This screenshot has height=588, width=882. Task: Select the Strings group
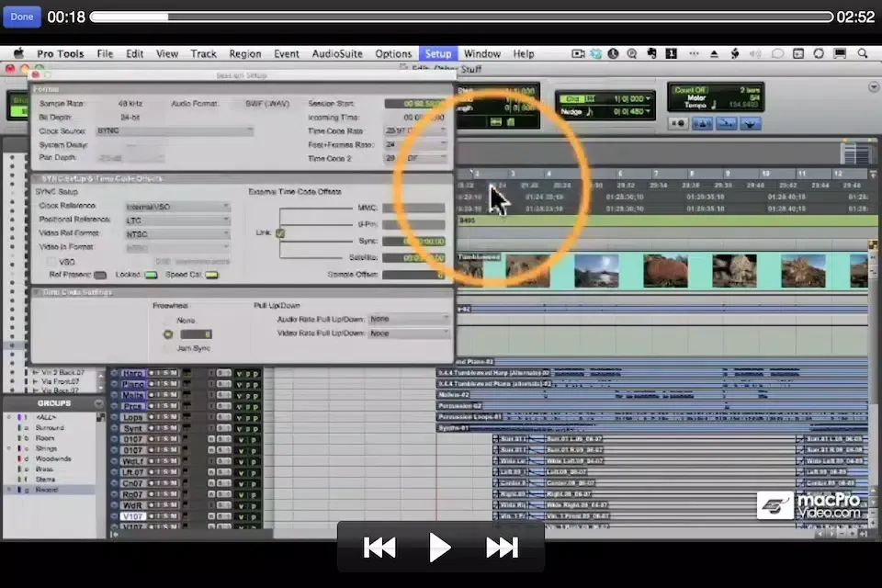pos(46,448)
